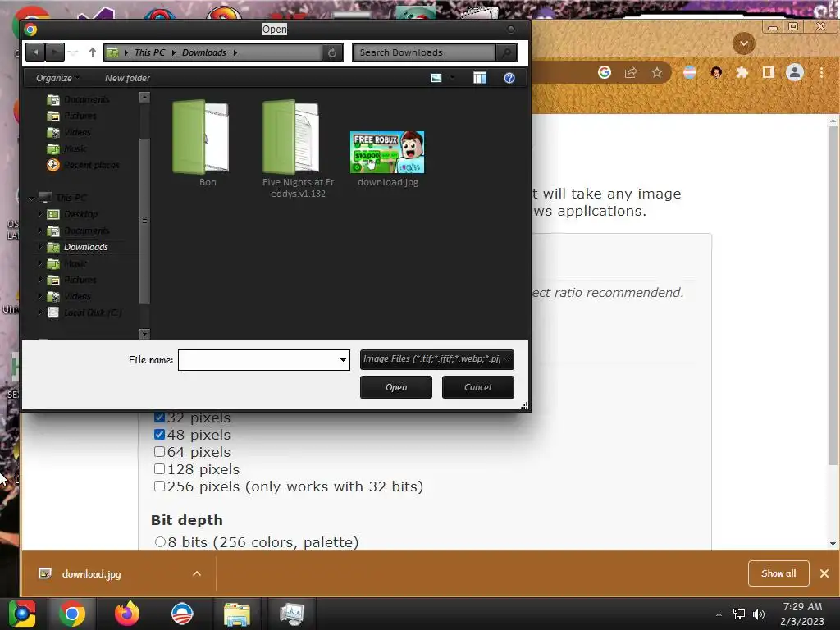This screenshot has height=630, width=840.
Task: Select the 8 bits radio option
Action: point(160,542)
